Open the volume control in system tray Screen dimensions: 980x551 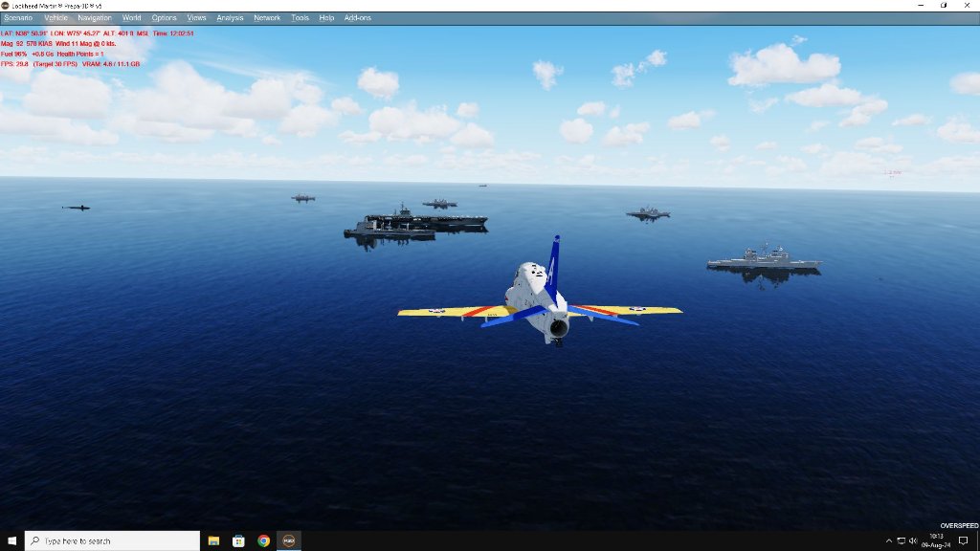tap(913, 540)
